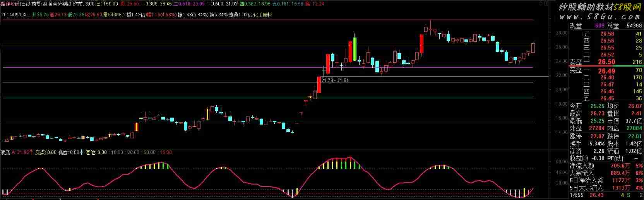Click the 买盘 buy-side label
The image size is (644, 200).
coord(575,70)
